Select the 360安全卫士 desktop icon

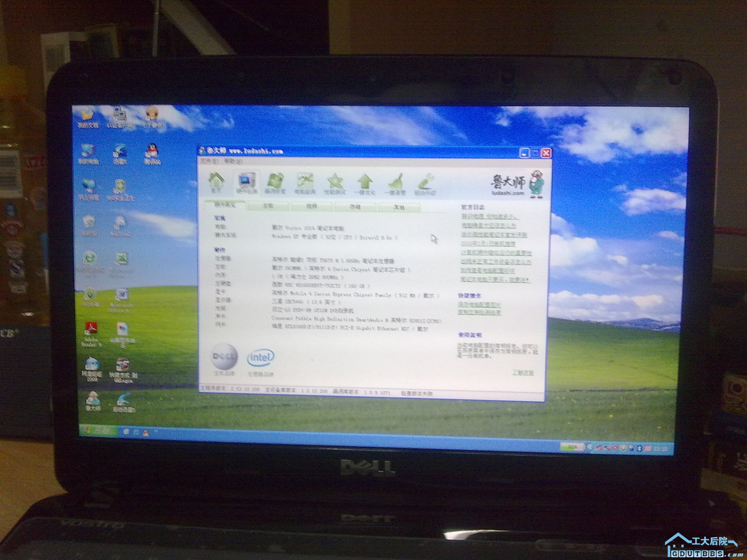[x=121, y=190]
